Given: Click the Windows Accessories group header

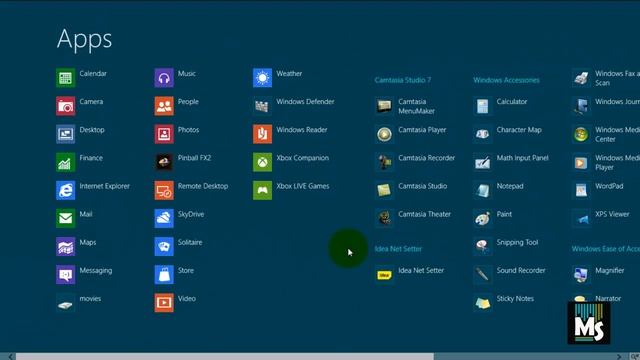Looking at the screenshot, I should pos(506,80).
